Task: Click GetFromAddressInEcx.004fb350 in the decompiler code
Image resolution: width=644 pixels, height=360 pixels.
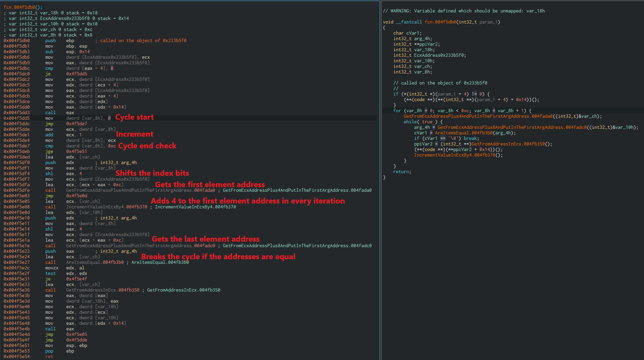Action: coord(508,144)
